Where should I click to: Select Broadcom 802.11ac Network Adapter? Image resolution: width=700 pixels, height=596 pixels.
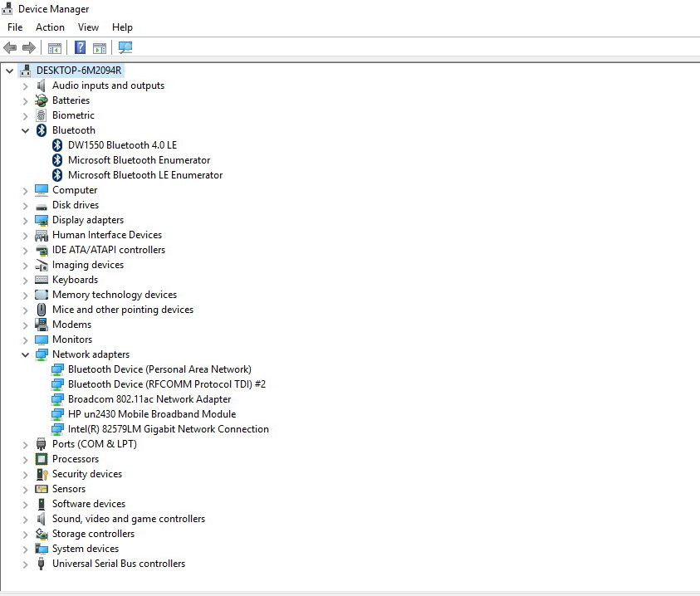point(149,399)
